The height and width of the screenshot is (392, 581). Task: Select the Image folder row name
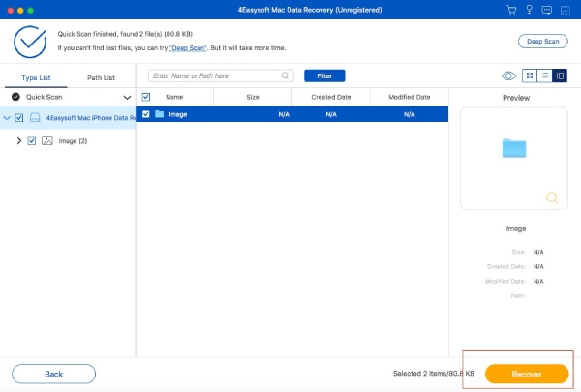(178, 114)
